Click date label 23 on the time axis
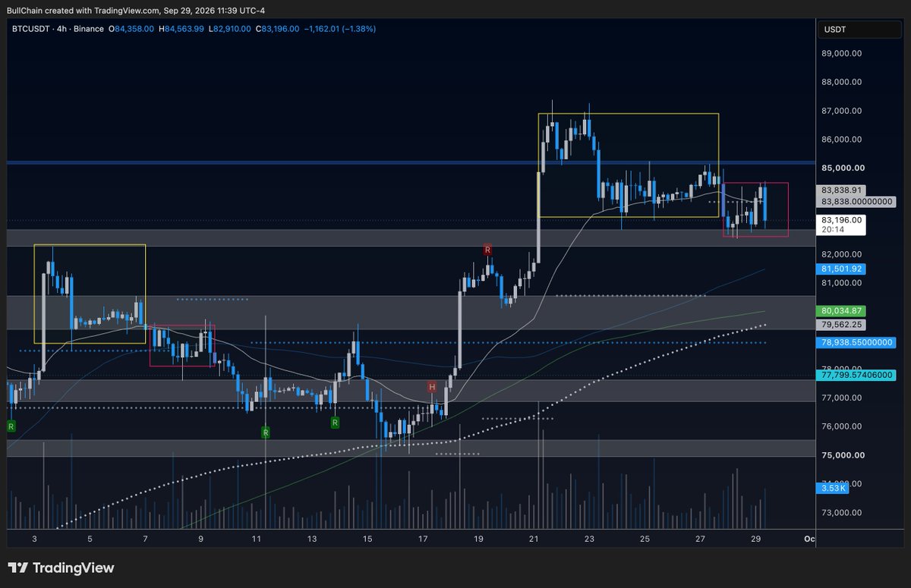This screenshot has width=911, height=588. point(589,539)
